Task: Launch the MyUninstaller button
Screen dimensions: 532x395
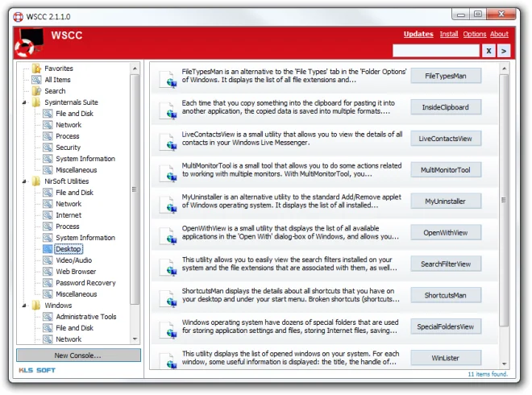Action: pos(446,202)
